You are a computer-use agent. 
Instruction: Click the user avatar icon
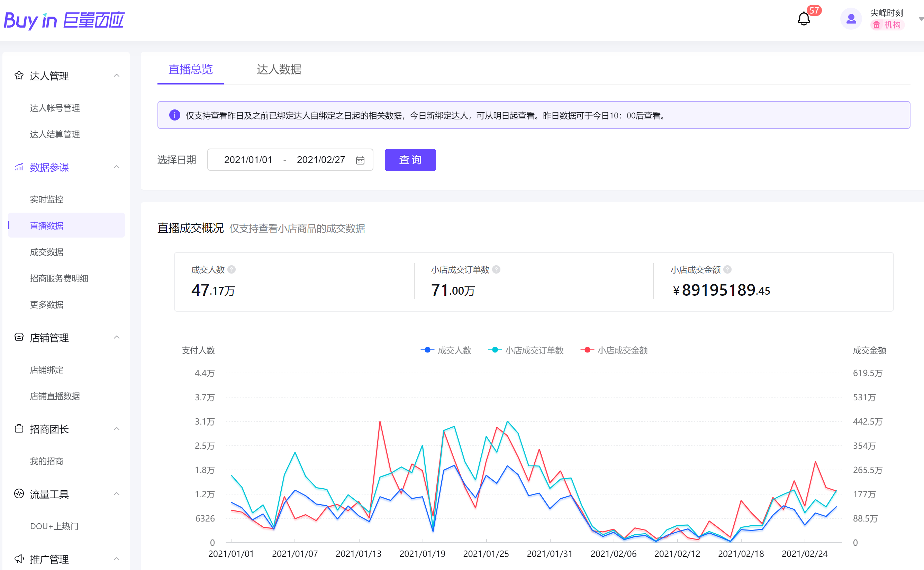[851, 18]
